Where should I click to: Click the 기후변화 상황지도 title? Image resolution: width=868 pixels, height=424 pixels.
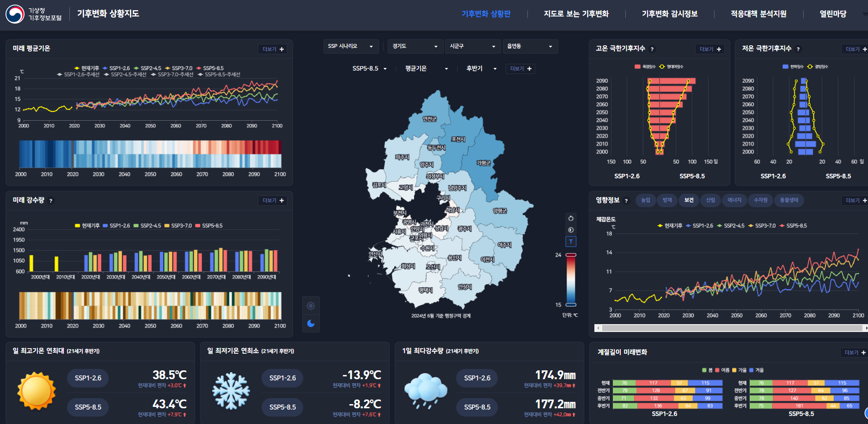(108, 14)
